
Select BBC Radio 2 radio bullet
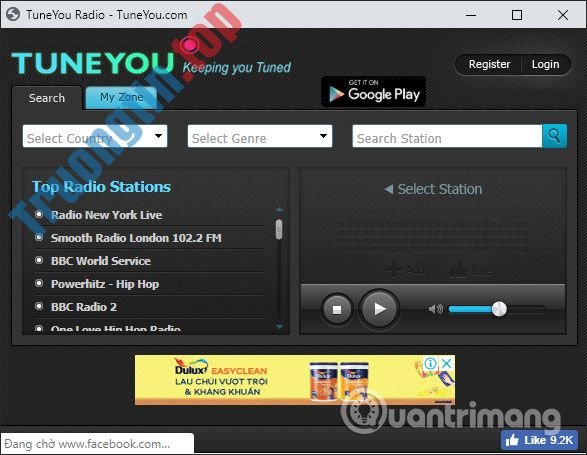(x=39, y=306)
